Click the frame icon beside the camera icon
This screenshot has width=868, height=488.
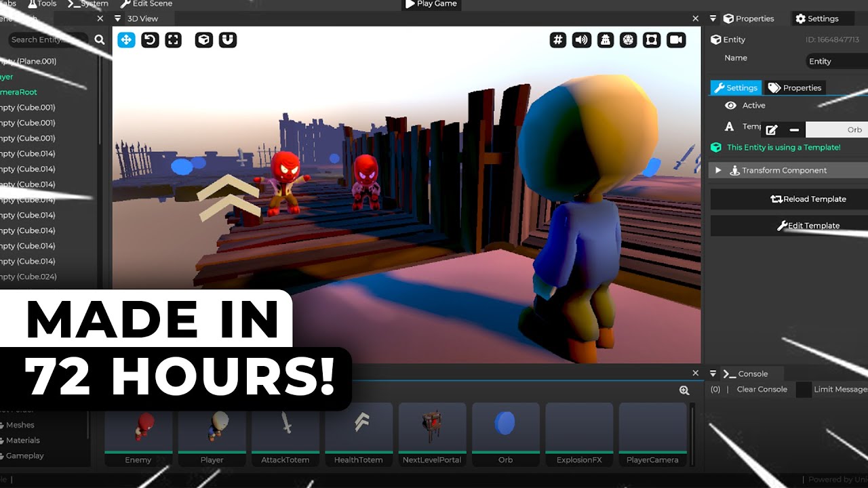pos(652,40)
